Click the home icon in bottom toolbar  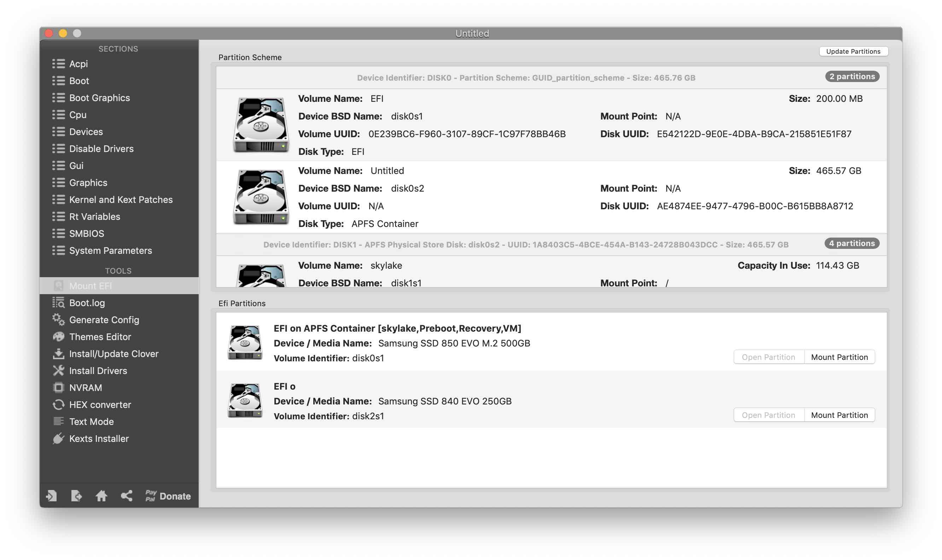[101, 495]
